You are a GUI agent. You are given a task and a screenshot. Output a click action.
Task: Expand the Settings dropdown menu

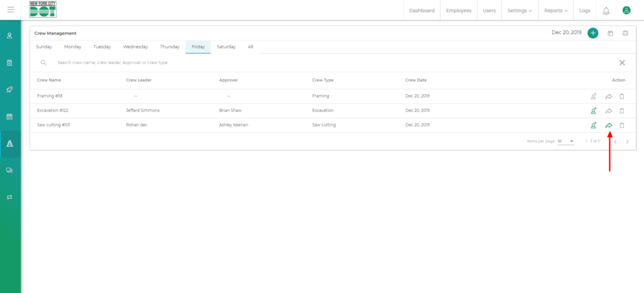point(519,11)
